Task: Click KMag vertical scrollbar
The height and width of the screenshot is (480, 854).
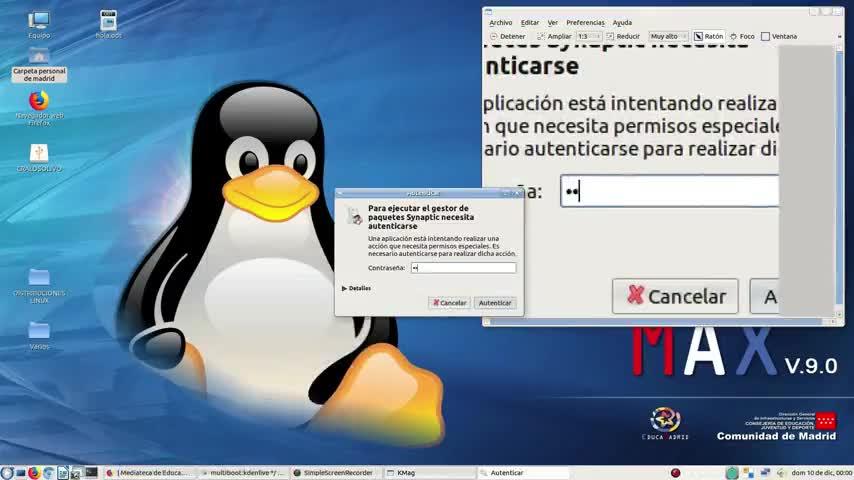Action: [839, 180]
